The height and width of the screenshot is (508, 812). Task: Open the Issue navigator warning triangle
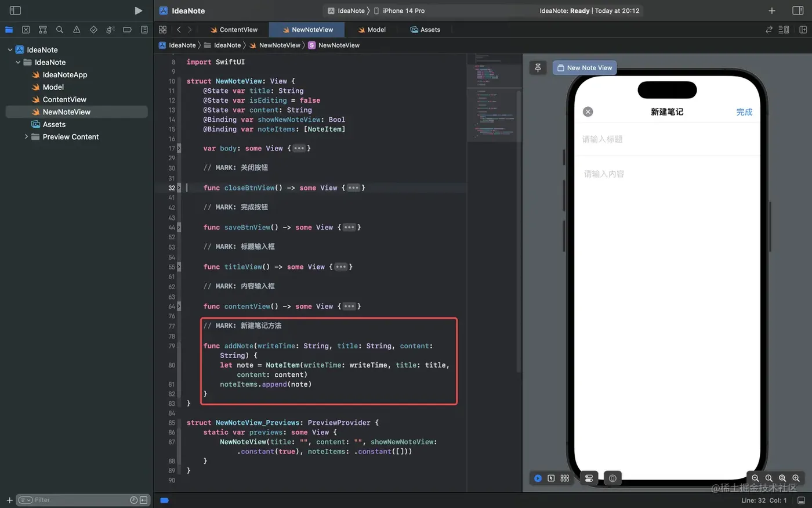coord(77,30)
